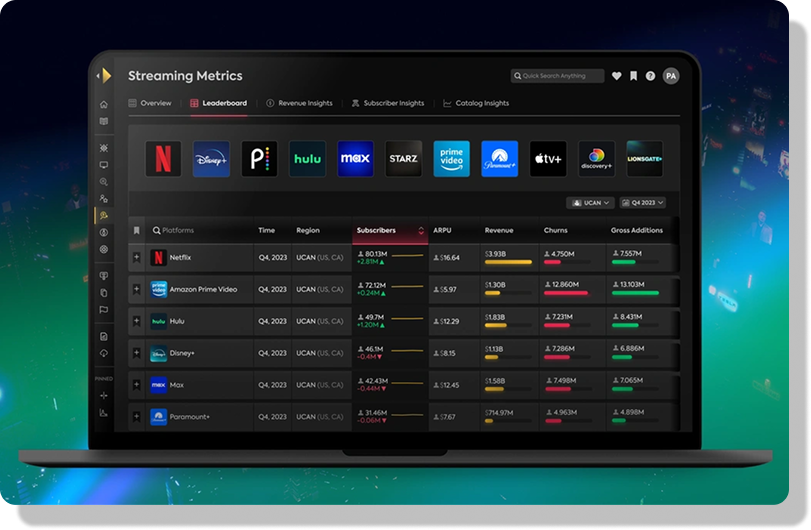Pin the Hulu row

[137, 321]
